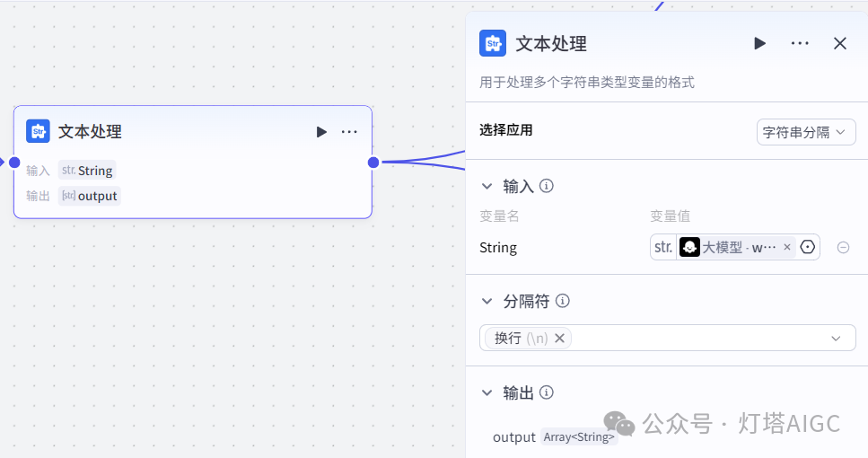
Task: Open the side panel more options menu
Action: click(800, 43)
